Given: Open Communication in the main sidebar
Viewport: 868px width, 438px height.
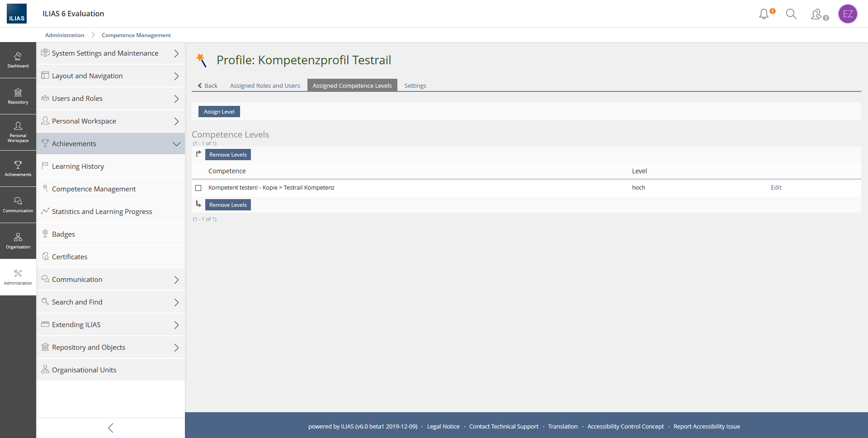Looking at the screenshot, I should click(x=18, y=205).
